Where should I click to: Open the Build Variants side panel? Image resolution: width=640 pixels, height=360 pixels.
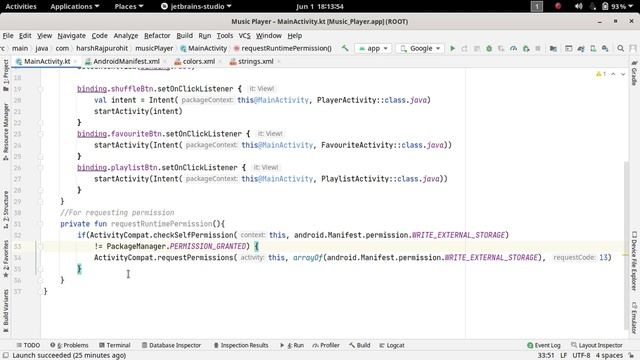click(x=6, y=311)
